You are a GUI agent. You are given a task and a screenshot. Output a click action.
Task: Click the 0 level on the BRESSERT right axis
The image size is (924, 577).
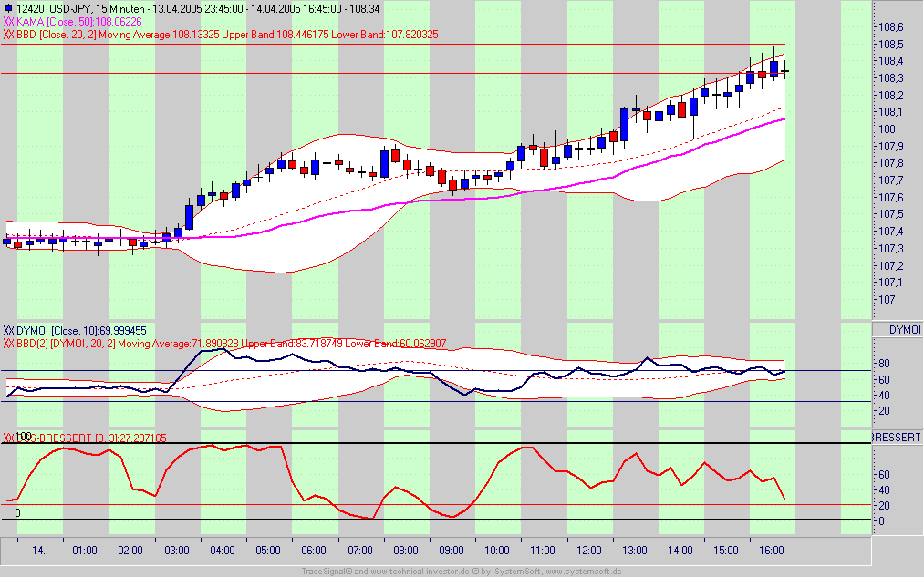pyautogui.click(x=881, y=521)
